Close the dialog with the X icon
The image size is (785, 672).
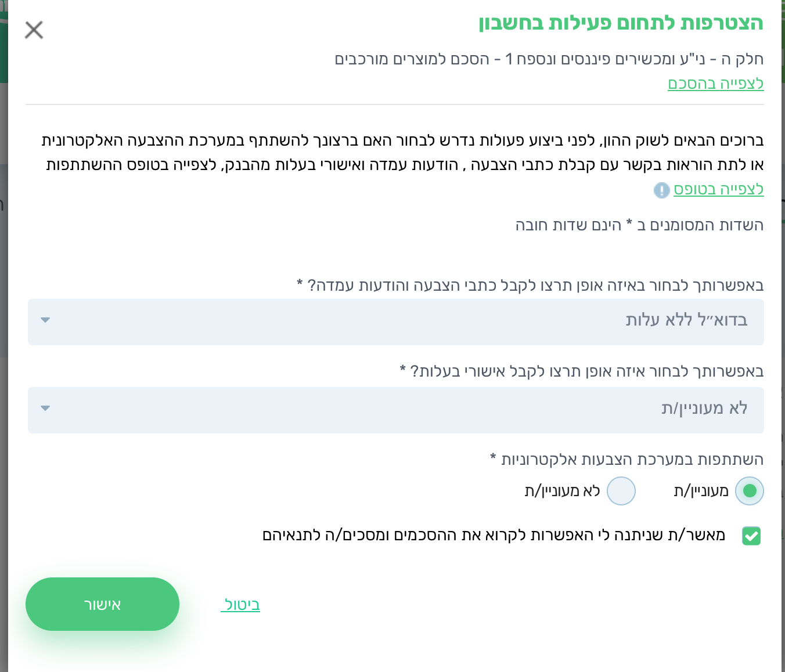coord(34,30)
